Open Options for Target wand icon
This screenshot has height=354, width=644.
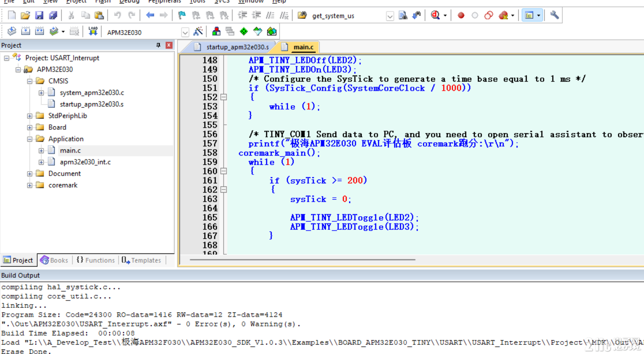[198, 32]
